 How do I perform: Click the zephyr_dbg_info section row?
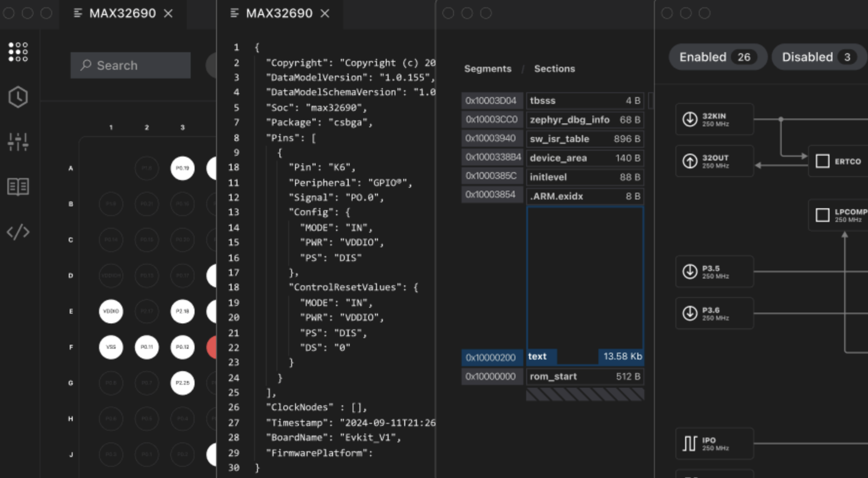585,119
